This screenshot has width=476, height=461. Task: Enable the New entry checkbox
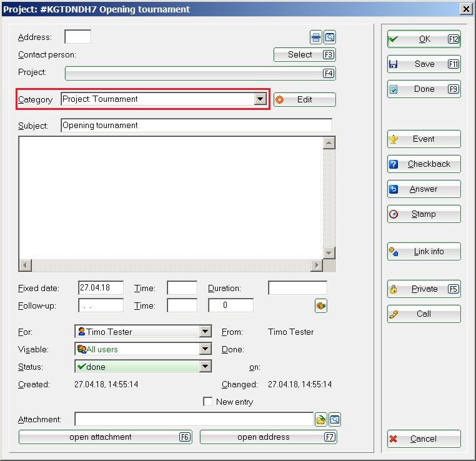pyautogui.click(x=208, y=402)
